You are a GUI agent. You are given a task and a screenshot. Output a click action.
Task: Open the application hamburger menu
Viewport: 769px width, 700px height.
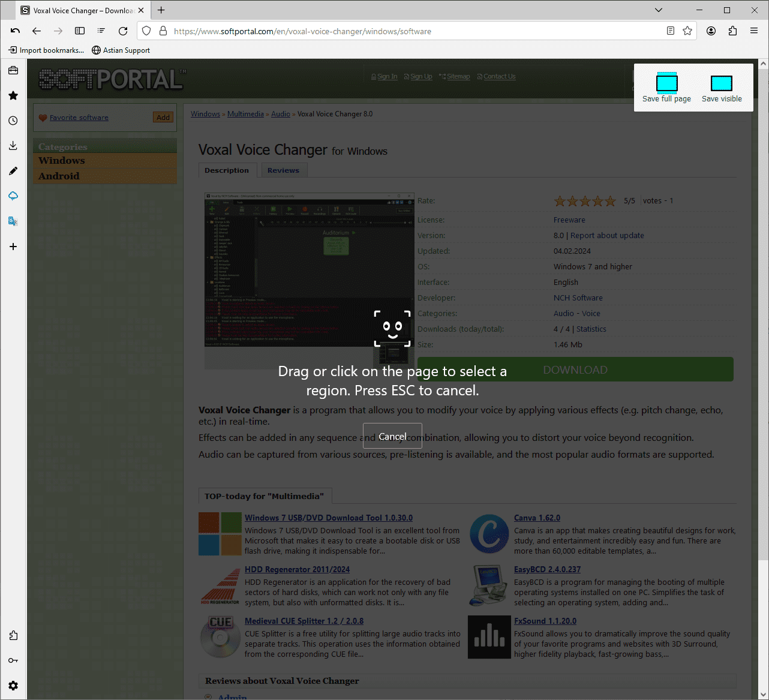(x=754, y=31)
